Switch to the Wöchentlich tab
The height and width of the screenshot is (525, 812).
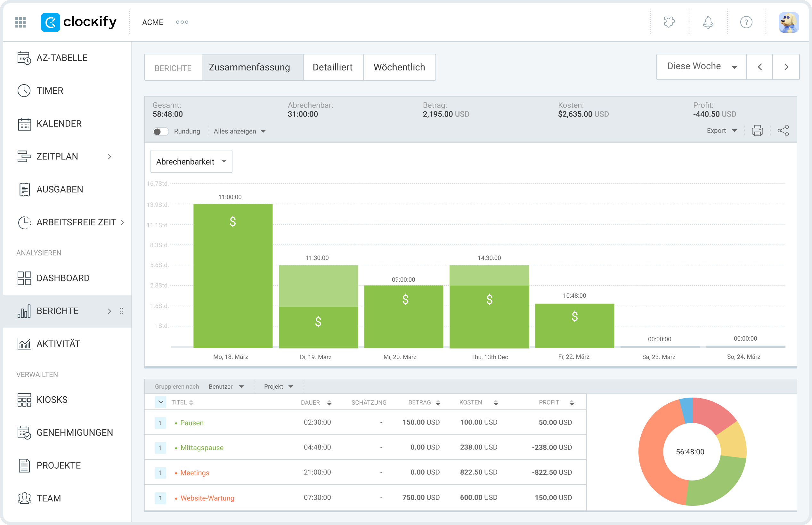click(x=399, y=67)
